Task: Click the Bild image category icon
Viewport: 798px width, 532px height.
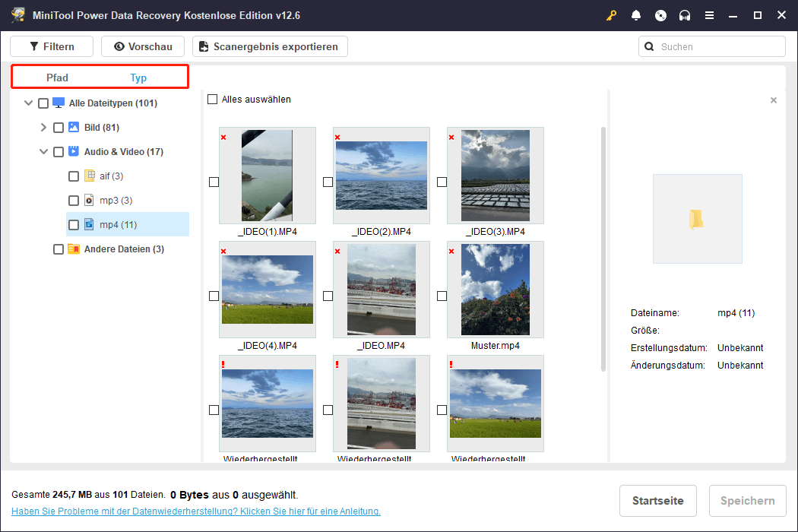Action: (74, 128)
